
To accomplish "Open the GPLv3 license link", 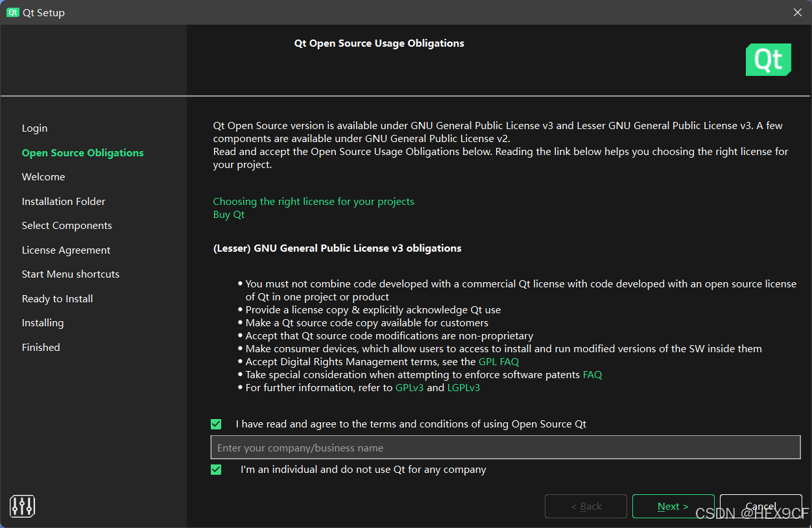I will click(409, 388).
